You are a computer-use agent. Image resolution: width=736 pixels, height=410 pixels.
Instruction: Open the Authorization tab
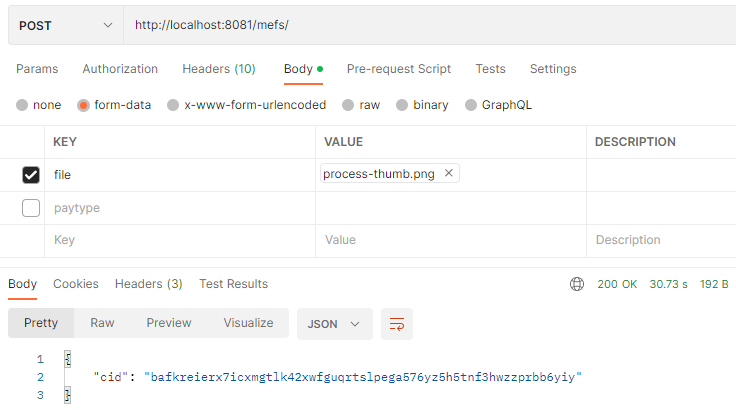[x=120, y=69]
